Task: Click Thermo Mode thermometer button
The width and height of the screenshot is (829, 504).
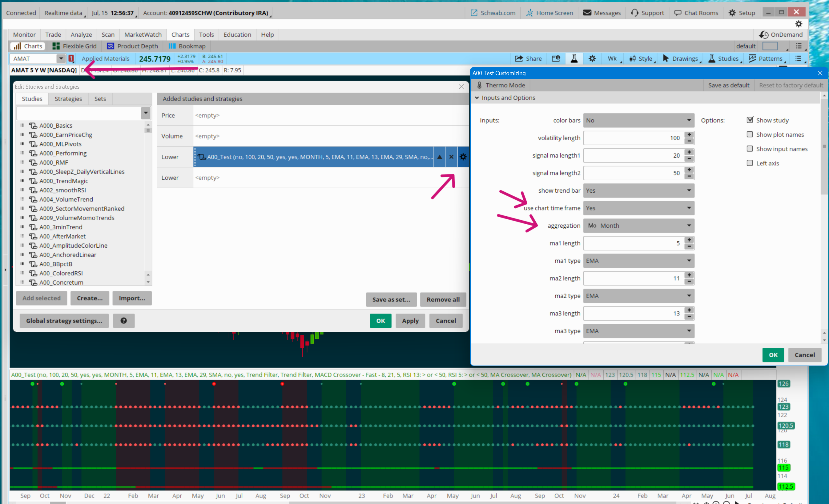Action: coord(500,85)
